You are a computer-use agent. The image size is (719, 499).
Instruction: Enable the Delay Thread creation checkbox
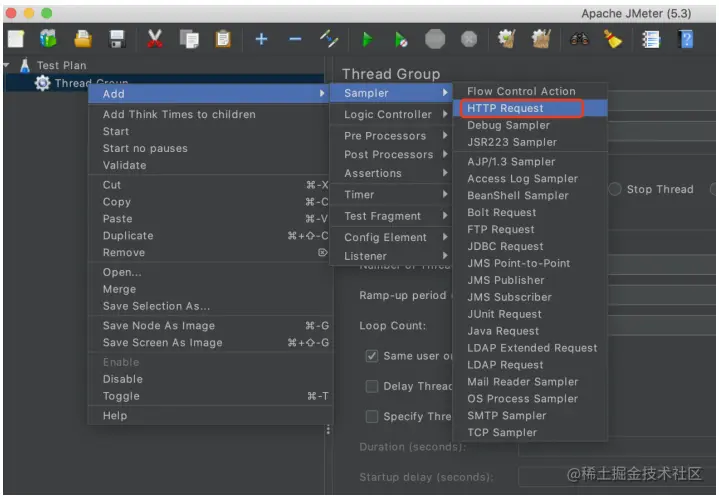[372, 386]
